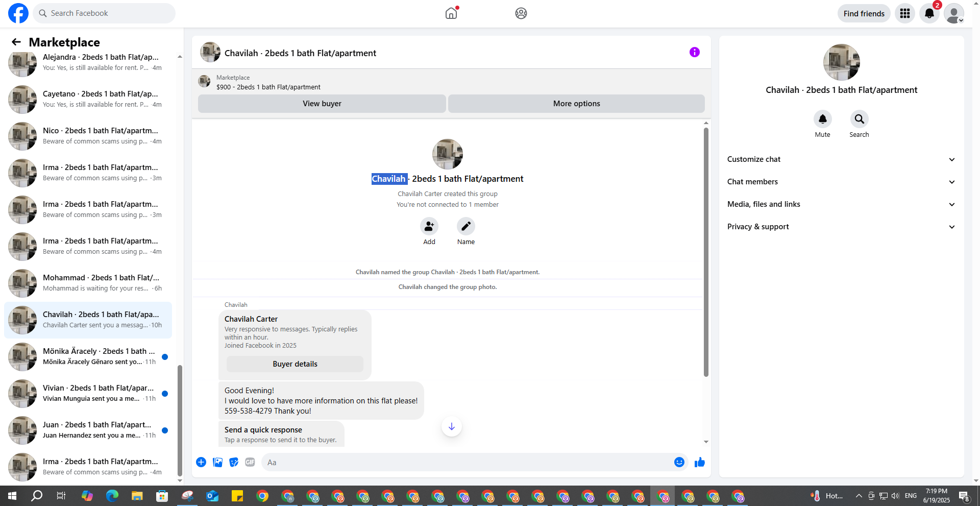Open the Alejandra conversation
This screenshot has width=980, height=506.
[88, 62]
